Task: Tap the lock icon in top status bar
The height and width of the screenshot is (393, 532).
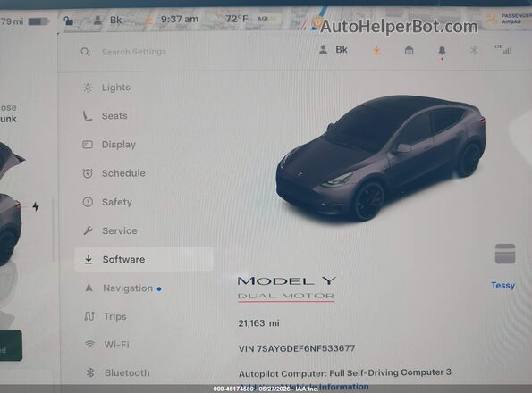Action: pyautogui.click(x=69, y=21)
